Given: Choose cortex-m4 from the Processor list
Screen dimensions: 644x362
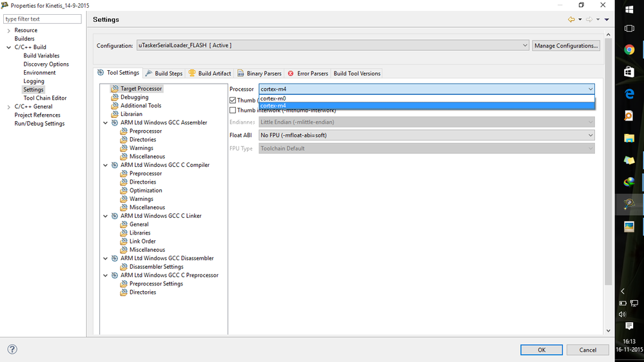Looking at the screenshot, I should coord(427,106).
